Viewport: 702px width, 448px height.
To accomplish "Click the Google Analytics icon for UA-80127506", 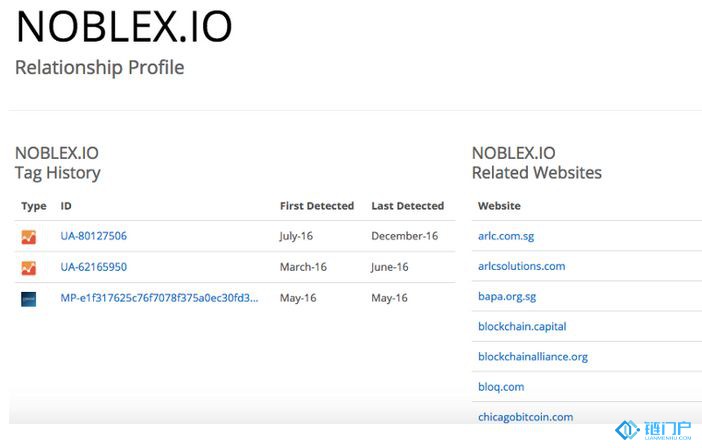I will 29,237.
